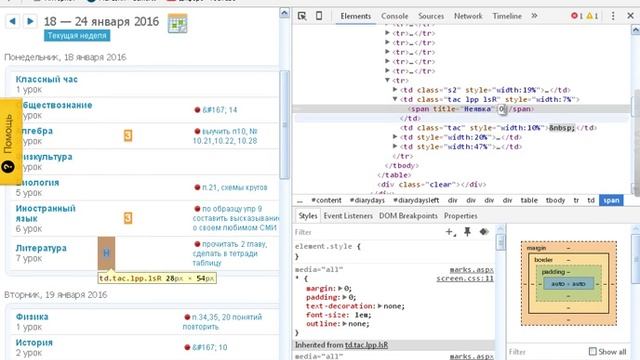Switch to the Console tab

pos(394,16)
